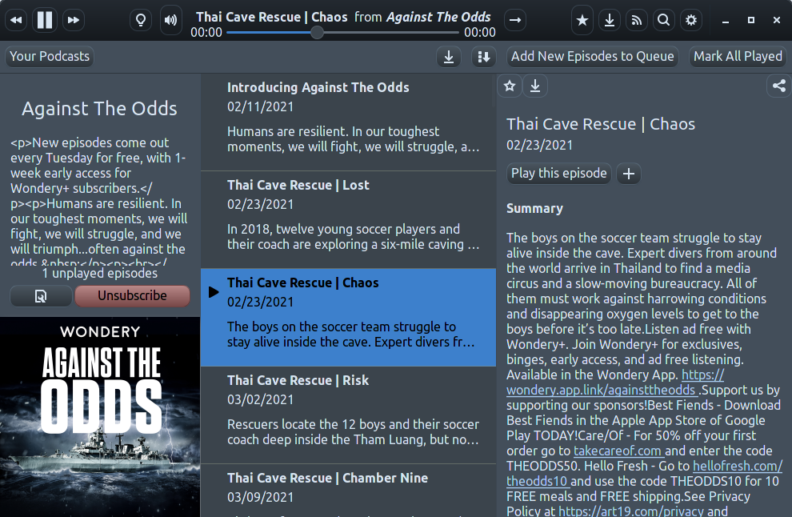This screenshot has width=792, height=517.
Task: Click the Against The Odds cover art
Action: click(100, 417)
